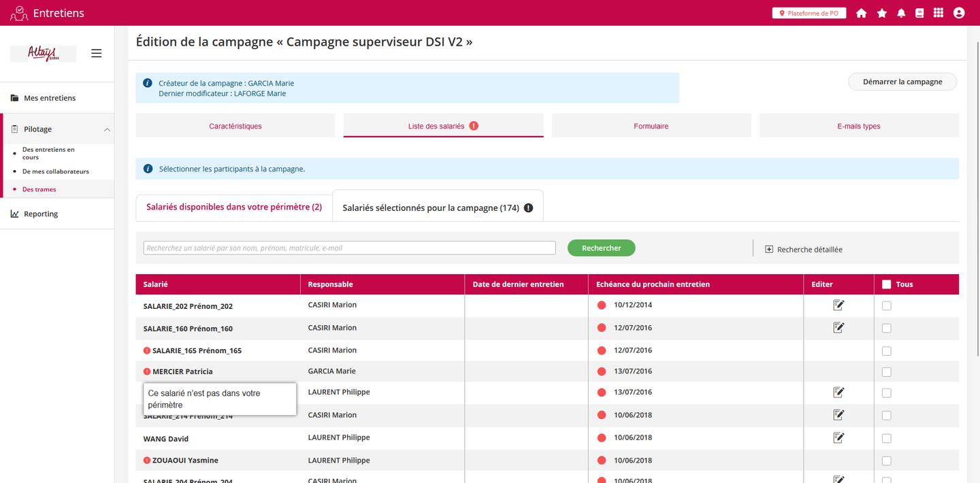Click warning icon beside MERCIER Patricia
The image size is (980, 483).
pos(147,371)
